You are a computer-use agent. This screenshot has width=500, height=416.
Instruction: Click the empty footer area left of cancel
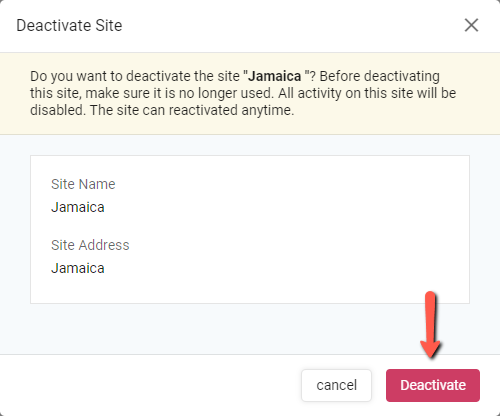click(150, 385)
